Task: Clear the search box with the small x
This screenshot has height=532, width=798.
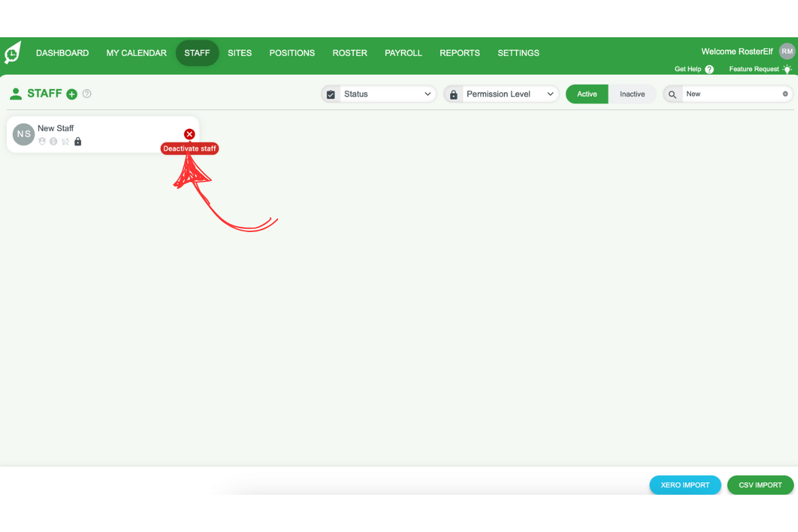Action: click(x=785, y=94)
